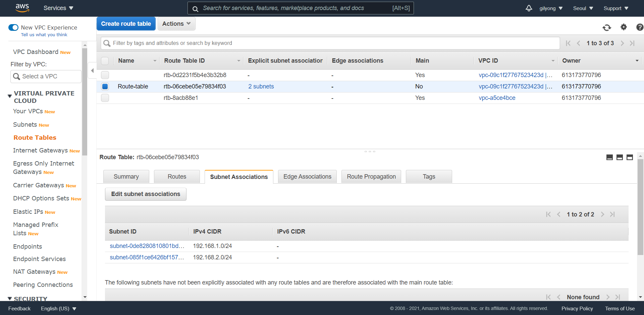Open subnet-085f1ce6426bf157 link

[147, 257]
